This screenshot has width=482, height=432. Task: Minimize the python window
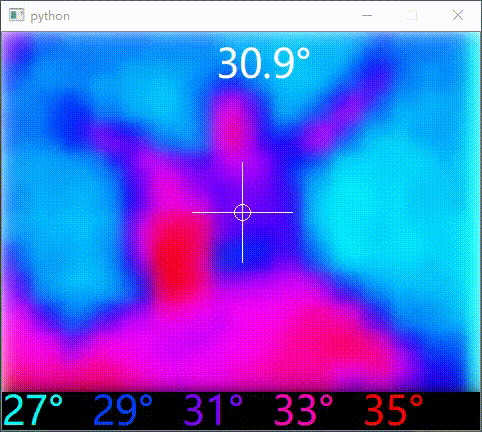pos(367,15)
